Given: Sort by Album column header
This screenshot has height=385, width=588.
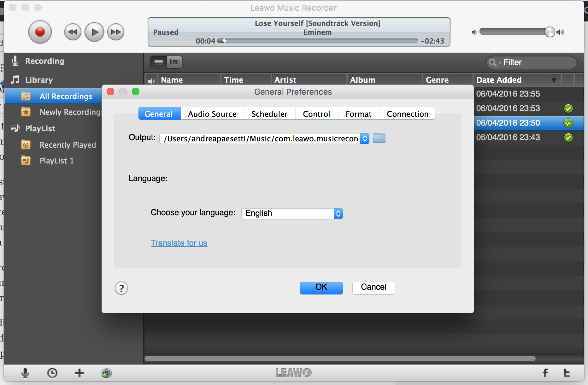Looking at the screenshot, I should [385, 80].
